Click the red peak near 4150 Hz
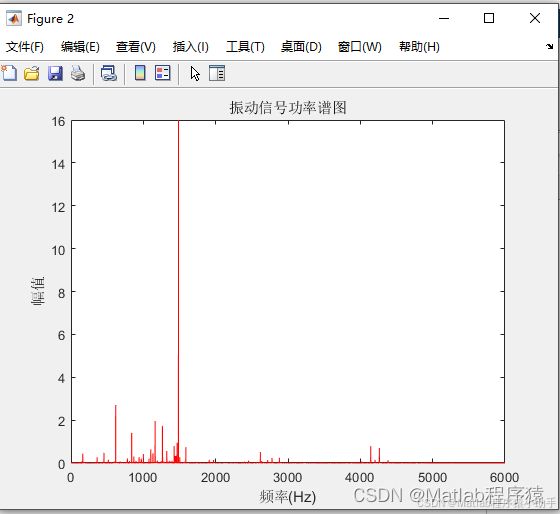Image resolution: width=560 pixels, height=514 pixels. pyautogui.click(x=371, y=454)
